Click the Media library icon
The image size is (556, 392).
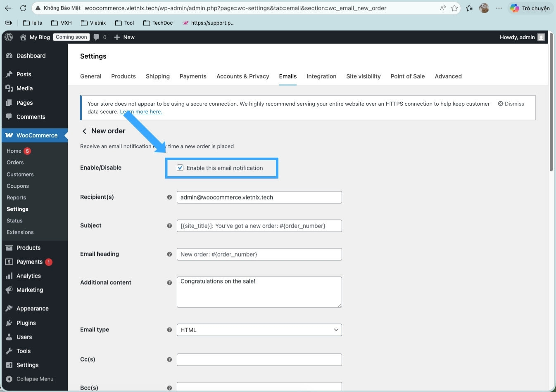(x=9, y=88)
